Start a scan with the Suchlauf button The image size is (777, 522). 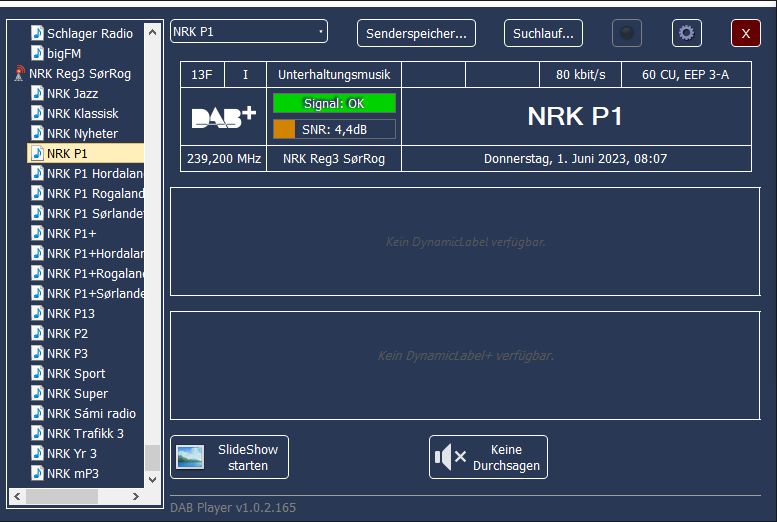pyautogui.click(x=543, y=33)
